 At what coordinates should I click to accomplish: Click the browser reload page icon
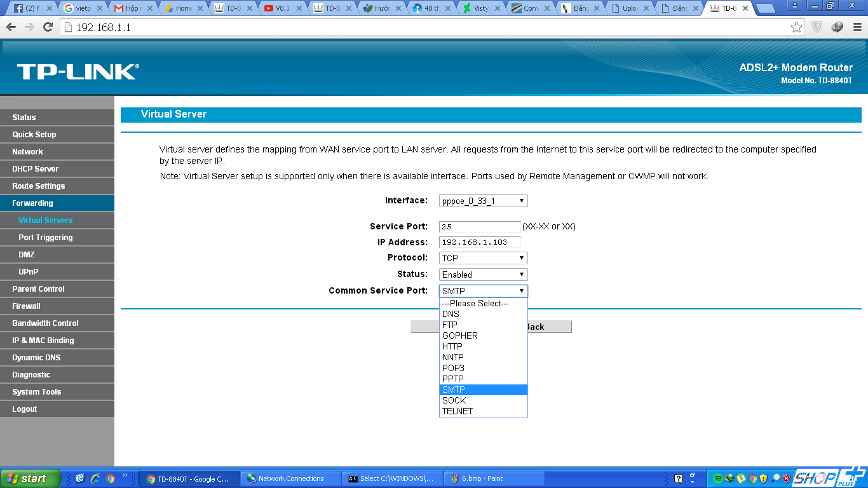tap(48, 27)
